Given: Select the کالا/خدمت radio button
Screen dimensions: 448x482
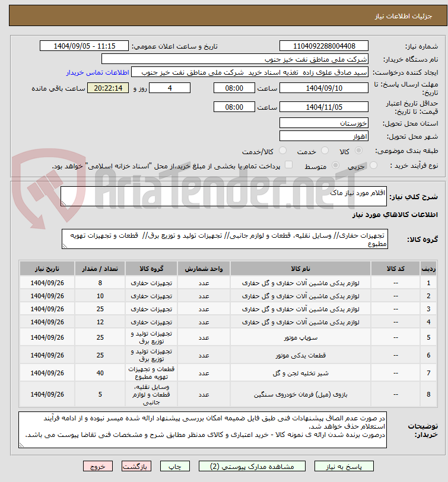Looking at the screenshot, I should coord(282,151).
